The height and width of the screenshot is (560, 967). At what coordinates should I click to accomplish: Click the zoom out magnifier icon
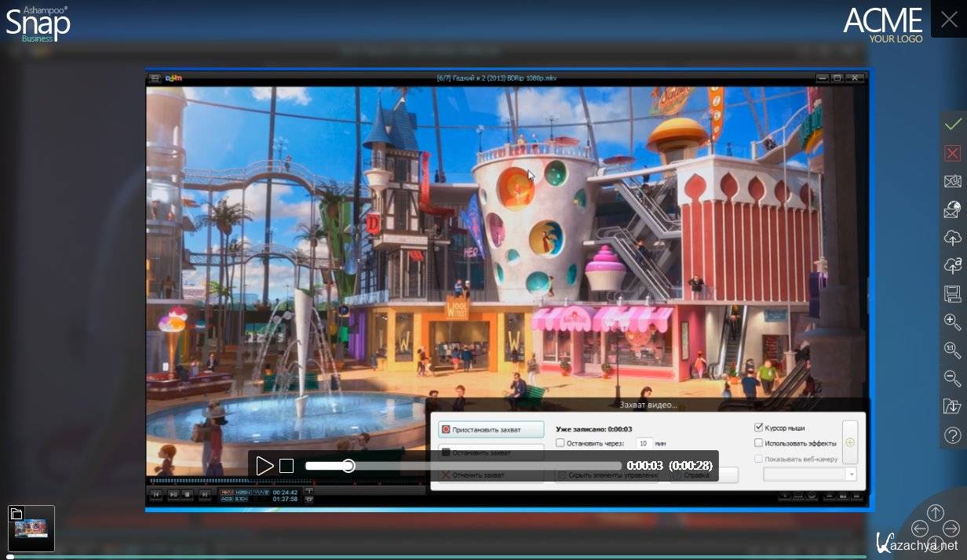pyautogui.click(x=953, y=379)
